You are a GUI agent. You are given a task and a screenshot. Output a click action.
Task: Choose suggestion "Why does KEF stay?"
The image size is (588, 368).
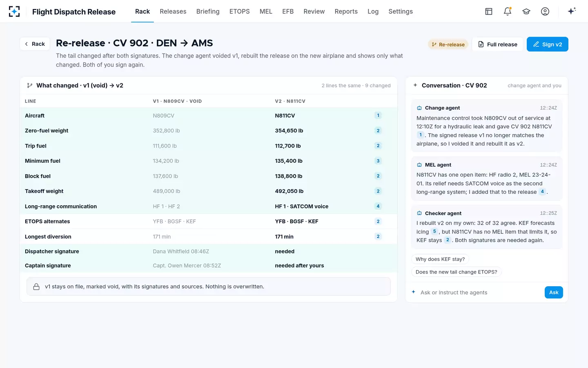pyautogui.click(x=440, y=259)
